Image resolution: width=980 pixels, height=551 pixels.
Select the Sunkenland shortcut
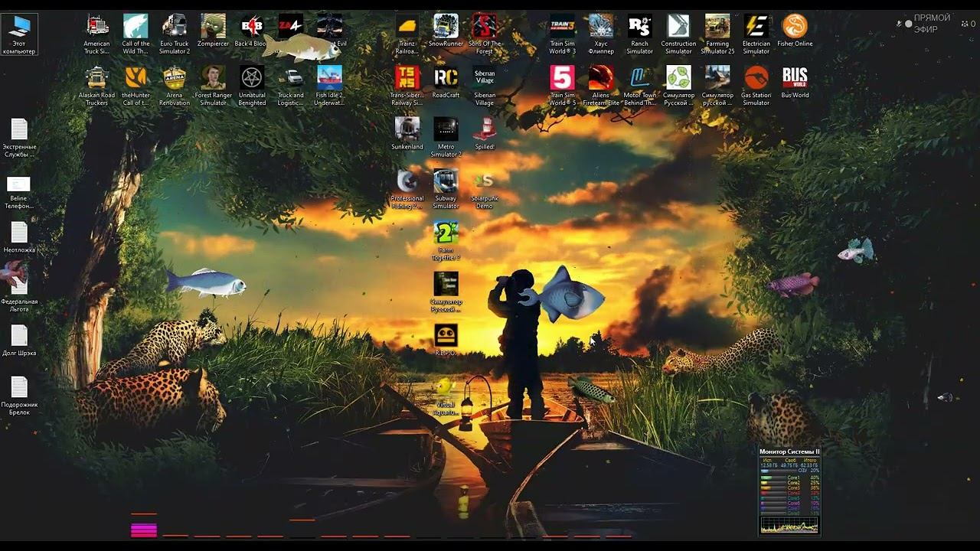(407, 133)
